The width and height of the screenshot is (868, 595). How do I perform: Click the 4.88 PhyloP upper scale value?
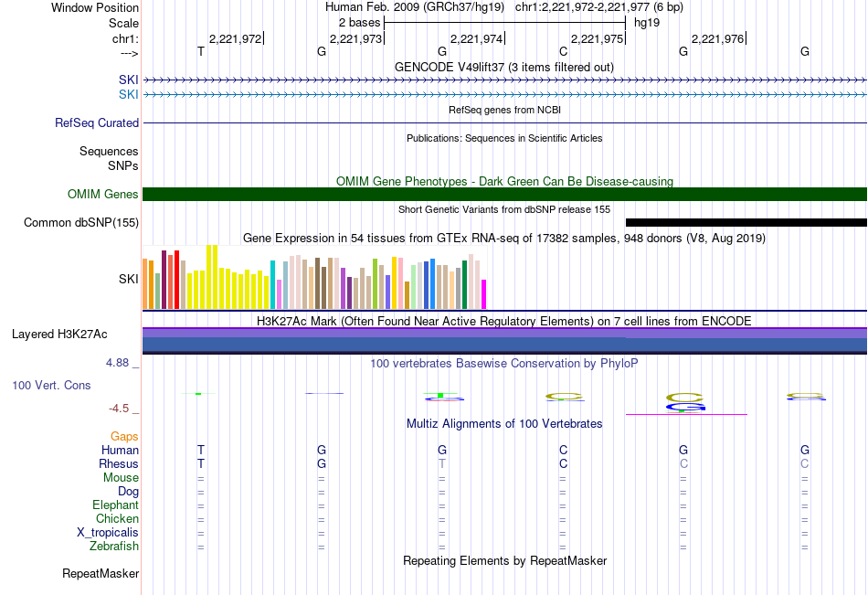click(x=117, y=363)
